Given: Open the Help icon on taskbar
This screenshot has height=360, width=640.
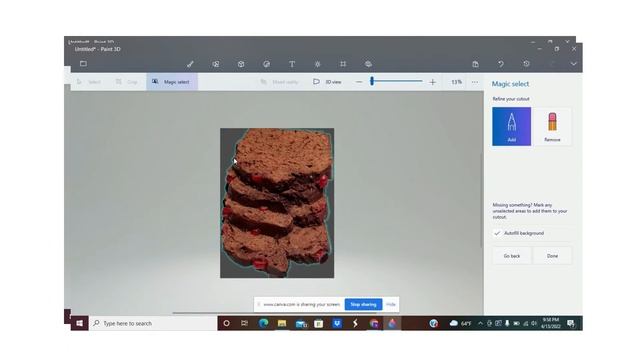Looking at the screenshot, I should coord(434,323).
